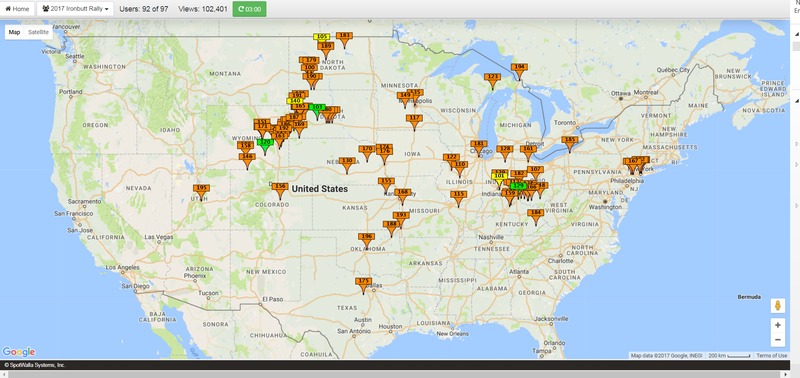This screenshot has height=378, width=800.
Task: Switch to Map view
Action: coord(15,32)
